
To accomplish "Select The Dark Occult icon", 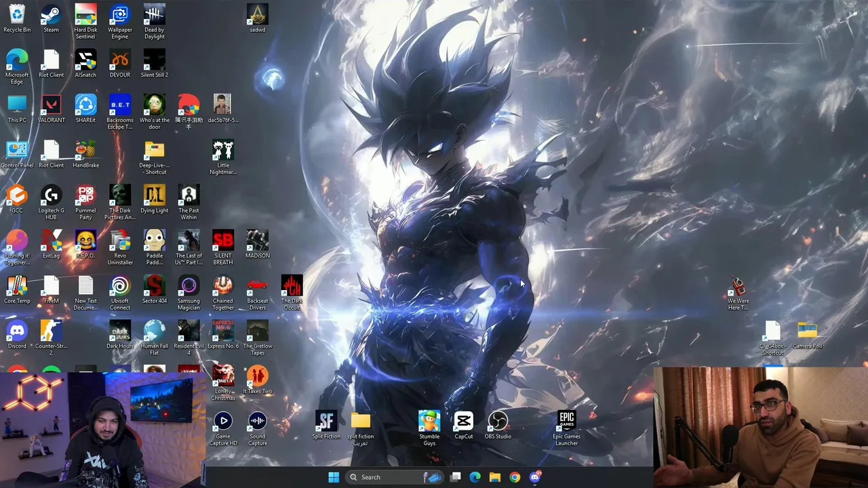I will pos(292,293).
